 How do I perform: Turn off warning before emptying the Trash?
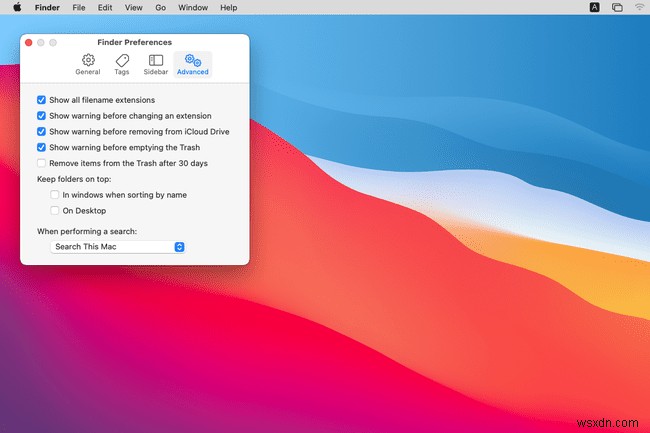(41, 147)
